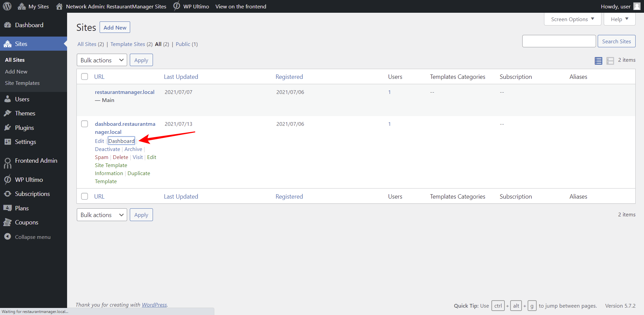Viewport: 644px width, 315px height.
Task: Open Plugins via the plug icon
Action: pos(8,127)
